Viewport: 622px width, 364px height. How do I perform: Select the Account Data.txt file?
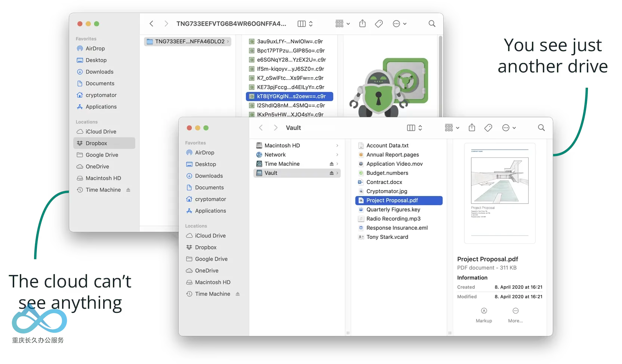click(399, 145)
